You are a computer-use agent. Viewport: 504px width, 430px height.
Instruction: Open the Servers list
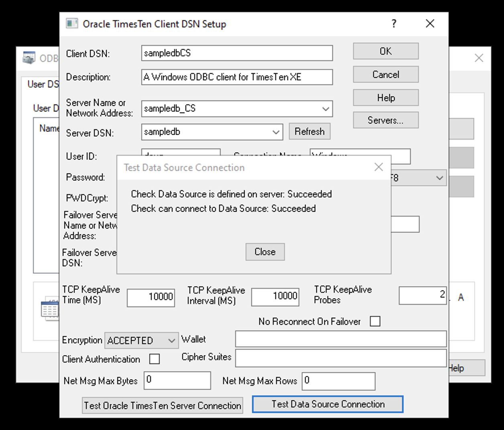pyautogui.click(x=385, y=120)
